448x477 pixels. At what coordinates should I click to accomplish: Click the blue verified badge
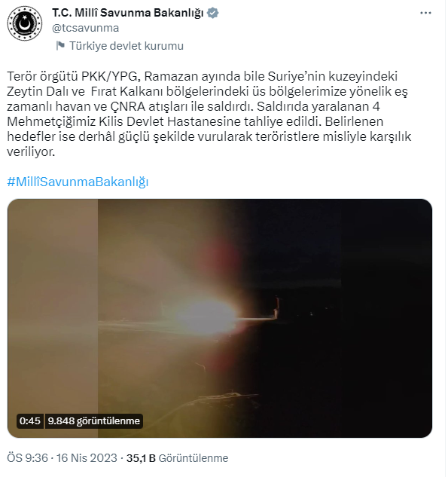(x=212, y=13)
